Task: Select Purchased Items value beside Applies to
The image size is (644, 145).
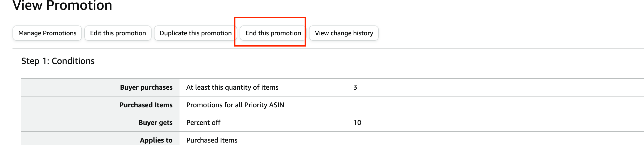Action: click(212, 140)
